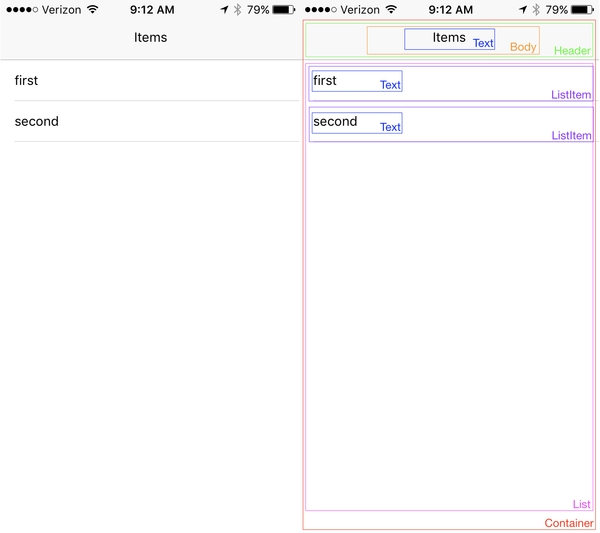
Task: Tap the 'second' row in the annotated right phone
Action: pyautogui.click(x=451, y=124)
